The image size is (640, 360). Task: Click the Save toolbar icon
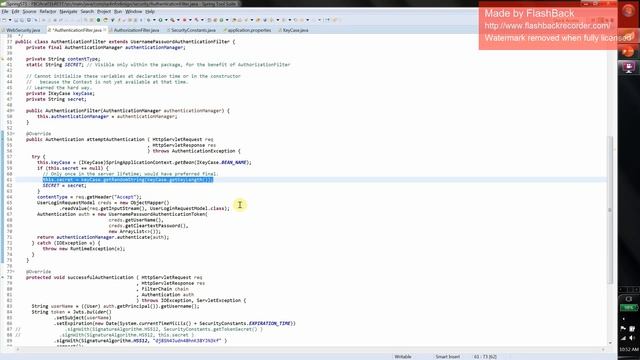coord(16,20)
